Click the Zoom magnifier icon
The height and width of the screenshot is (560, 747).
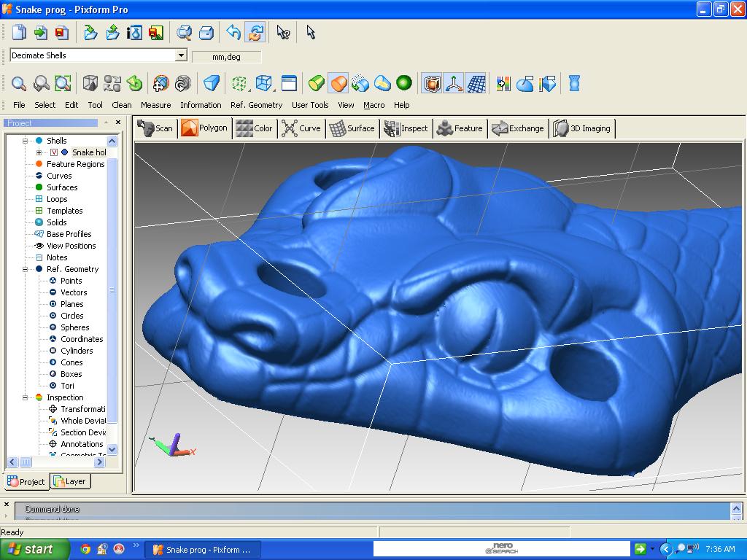[x=19, y=83]
